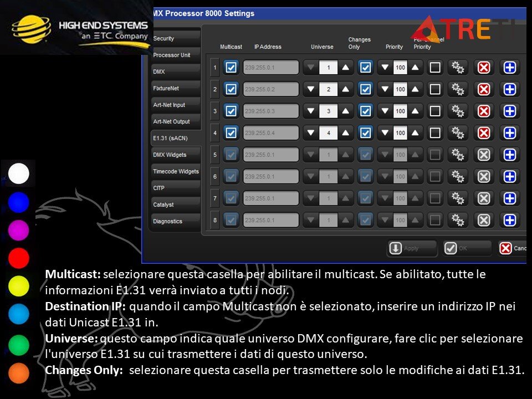Screen dimensions: 532x399
Task: Uncheck Multicast checkbox in row 1
Action: coord(231,67)
